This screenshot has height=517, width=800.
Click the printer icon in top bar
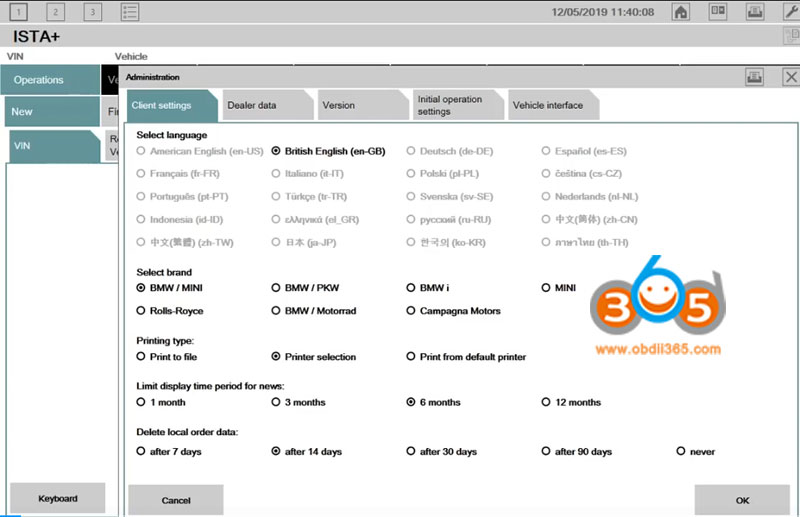click(x=755, y=12)
